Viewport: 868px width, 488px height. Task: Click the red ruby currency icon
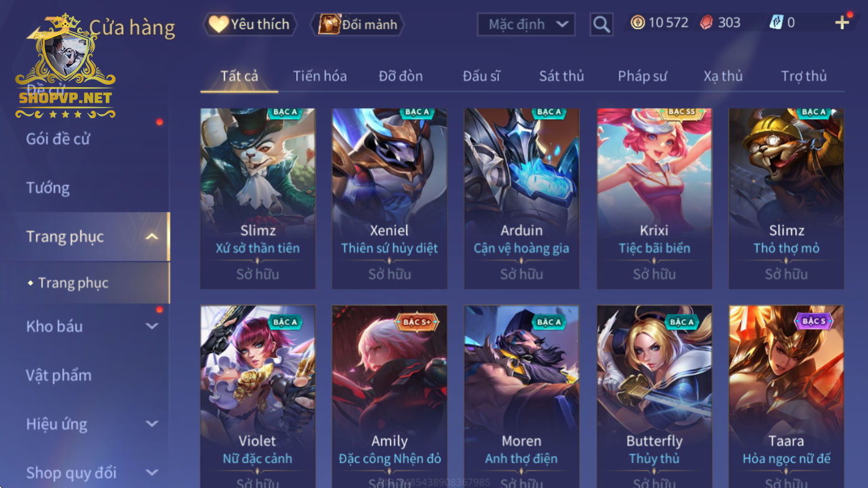click(706, 23)
